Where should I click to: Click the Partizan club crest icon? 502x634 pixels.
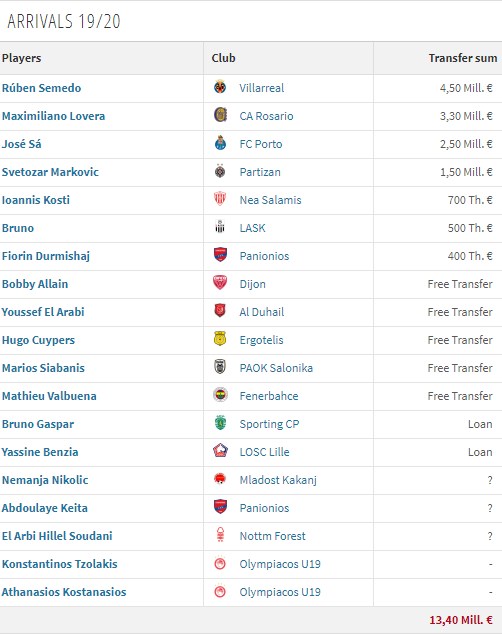pos(220,171)
